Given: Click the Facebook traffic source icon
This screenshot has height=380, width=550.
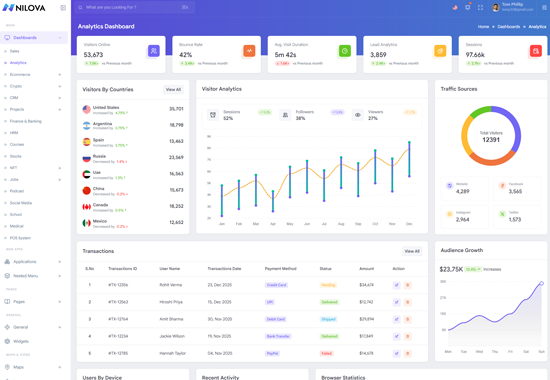Looking at the screenshot, I should (502, 186).
